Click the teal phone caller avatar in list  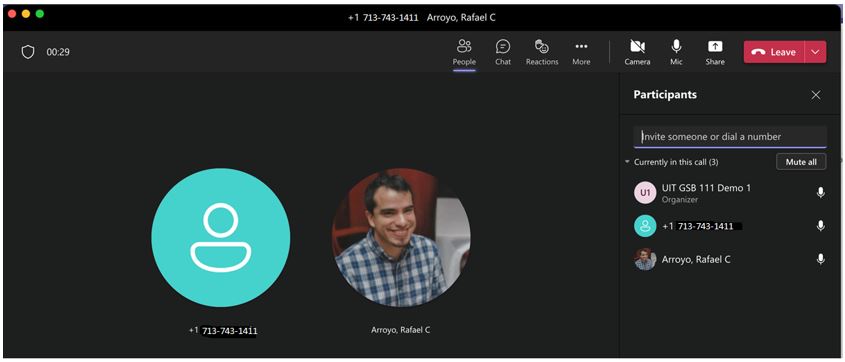click(645, 226)
